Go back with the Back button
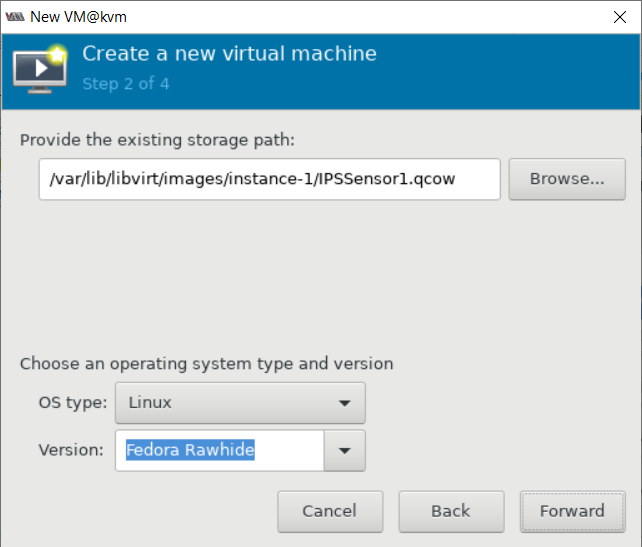Viewport: 642px width, 547px height. click(x=451, y=511)
